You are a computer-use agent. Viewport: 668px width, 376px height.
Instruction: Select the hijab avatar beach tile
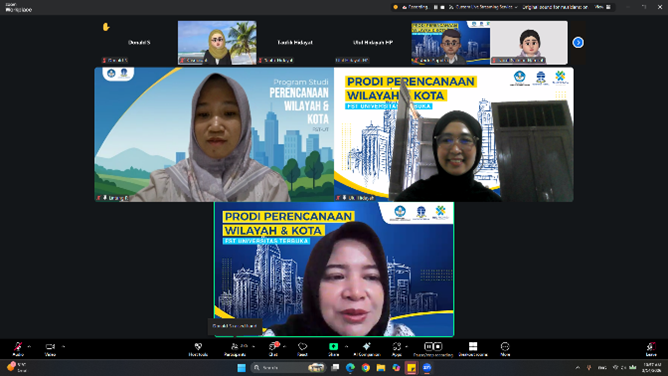(217, 43)
